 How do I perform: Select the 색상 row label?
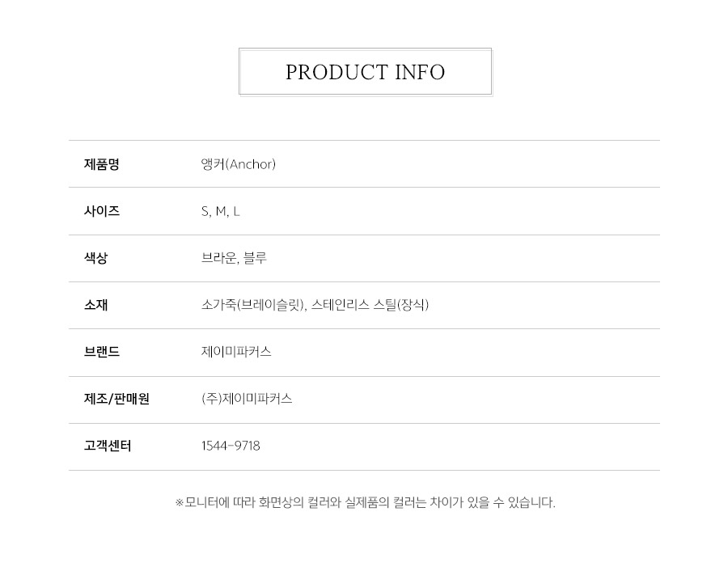[95, 258]
